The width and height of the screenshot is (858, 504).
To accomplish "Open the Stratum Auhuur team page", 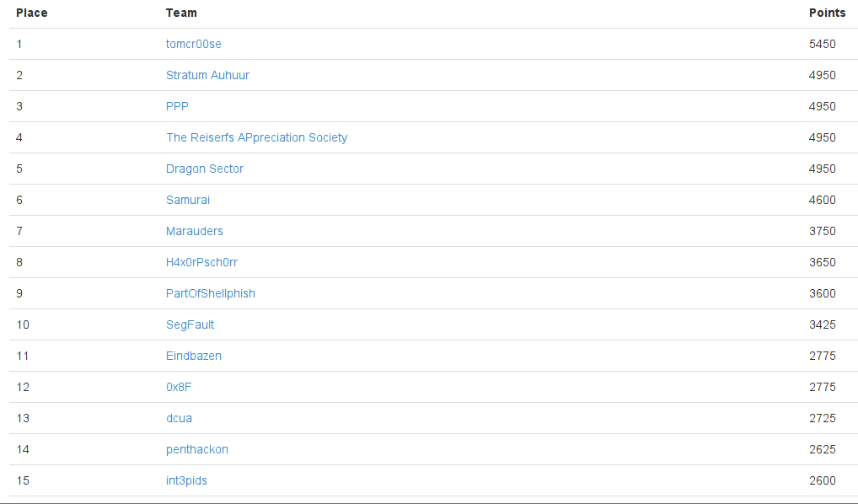I will click(207, 75).
